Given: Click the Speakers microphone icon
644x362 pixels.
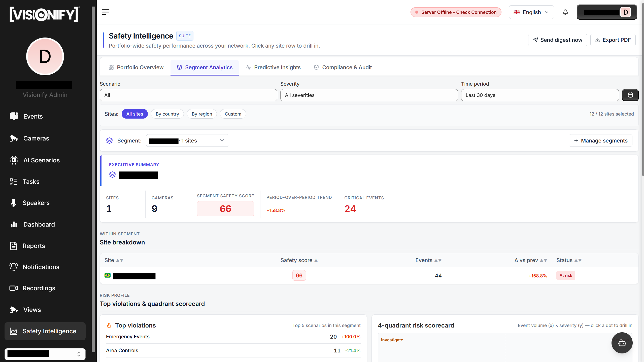Looking at the screenshot, I should [x=14, y=203].
